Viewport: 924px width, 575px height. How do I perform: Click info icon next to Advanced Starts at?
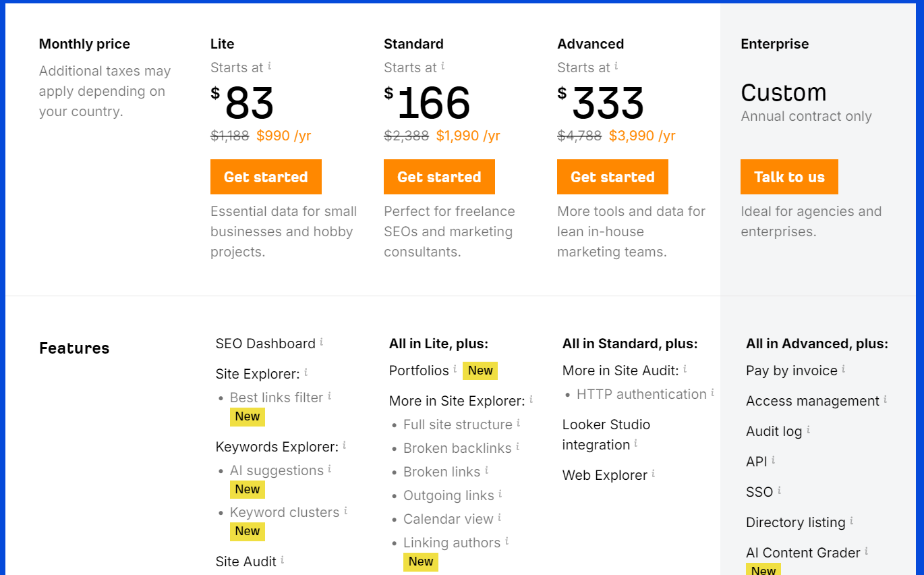[x=616, y=66]
